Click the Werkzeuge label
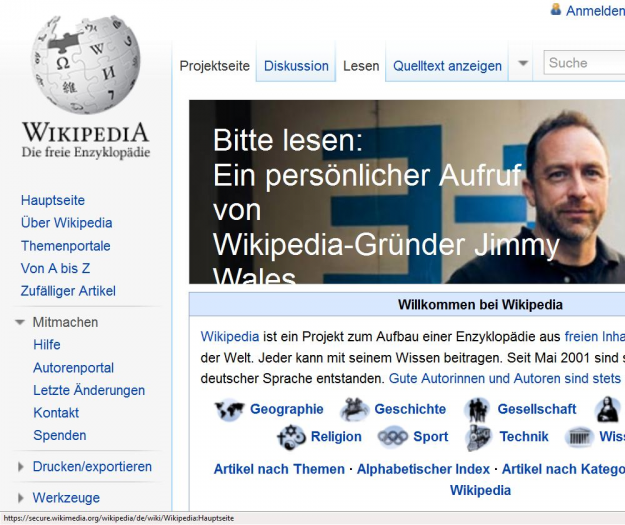The width and height of the screenshot is (625, 525). pos(66,498)
